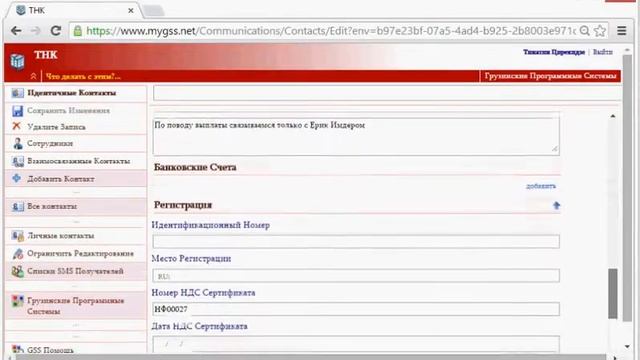Click the green padlock security icon
This screenshot has height=360, width=640.
(78, 31)
